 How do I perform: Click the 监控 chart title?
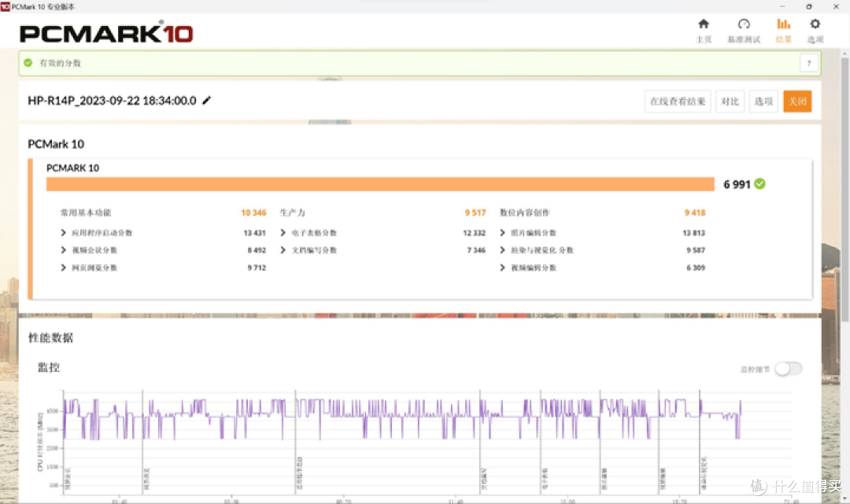[49, 367]
